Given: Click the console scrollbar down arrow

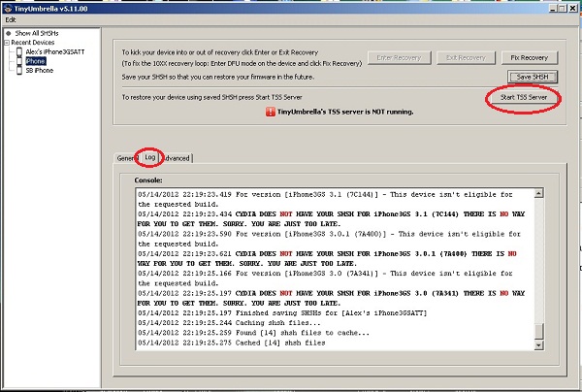Looking at the screenshot, I should 539,345.
